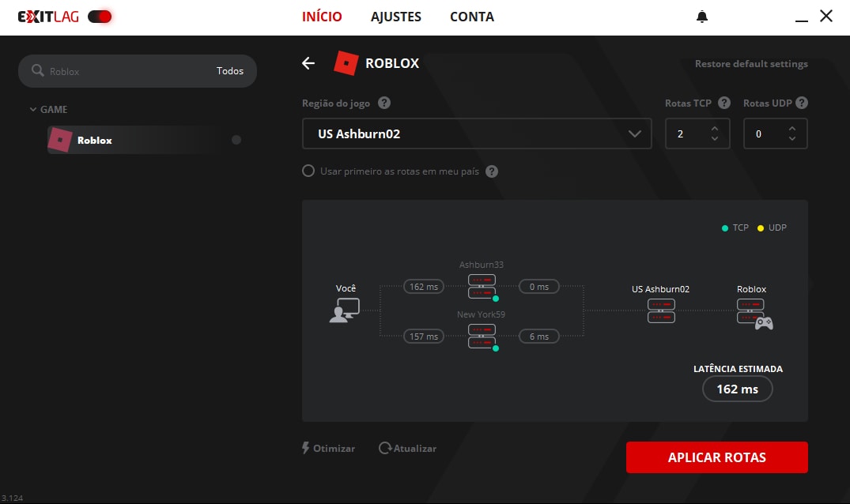
Task: Open the CONTA tab
Action: tap(472, 17)
